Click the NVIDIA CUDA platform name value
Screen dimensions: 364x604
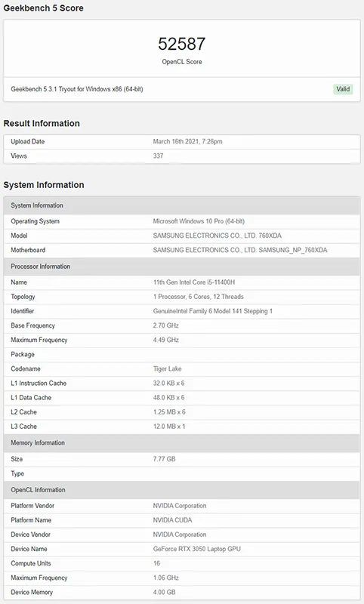[173, 519]
